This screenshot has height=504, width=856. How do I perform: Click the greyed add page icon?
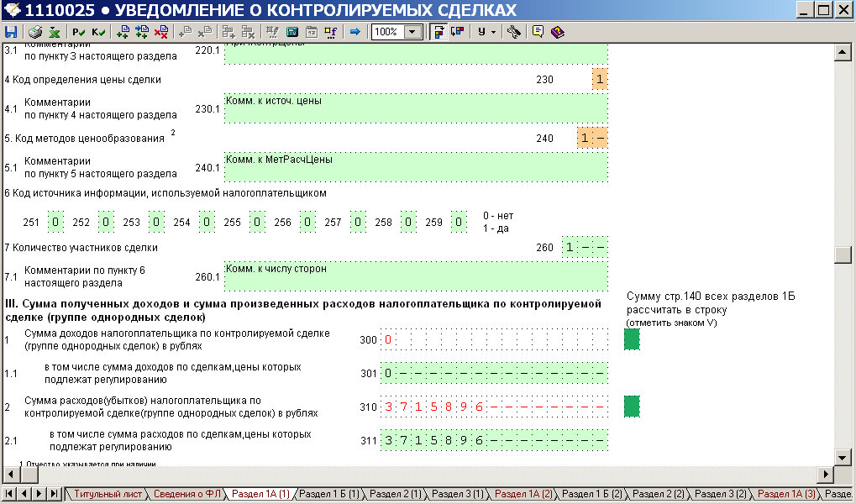(185, 32)
